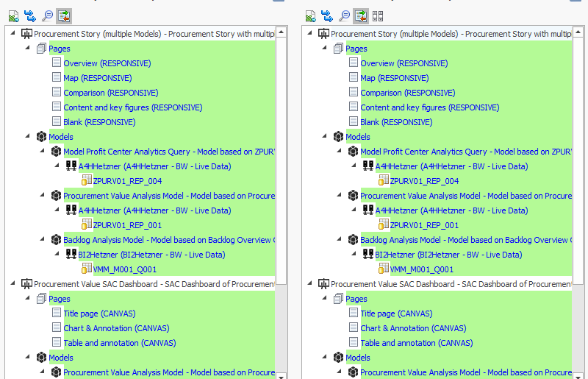The width and height of the screenshot is (588, 379).
Task: Click the blue arrows icon in right toolbar
Action: [x=327, y=15]
